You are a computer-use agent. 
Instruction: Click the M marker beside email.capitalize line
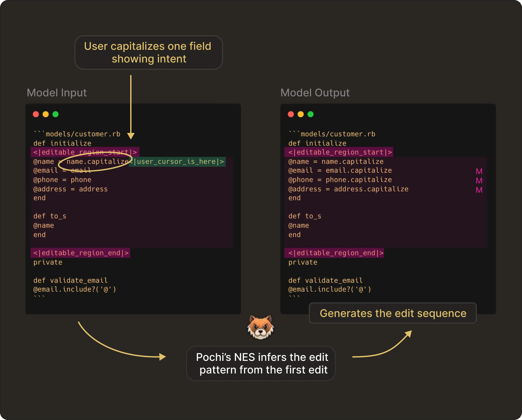479,171
